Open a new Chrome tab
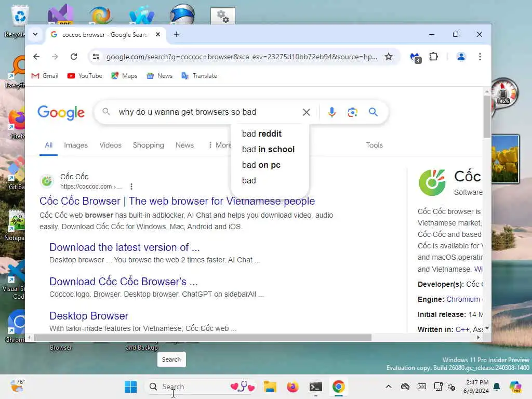Image resolution: width=532 pixels, height=399 pixels. tap(177, 34)
